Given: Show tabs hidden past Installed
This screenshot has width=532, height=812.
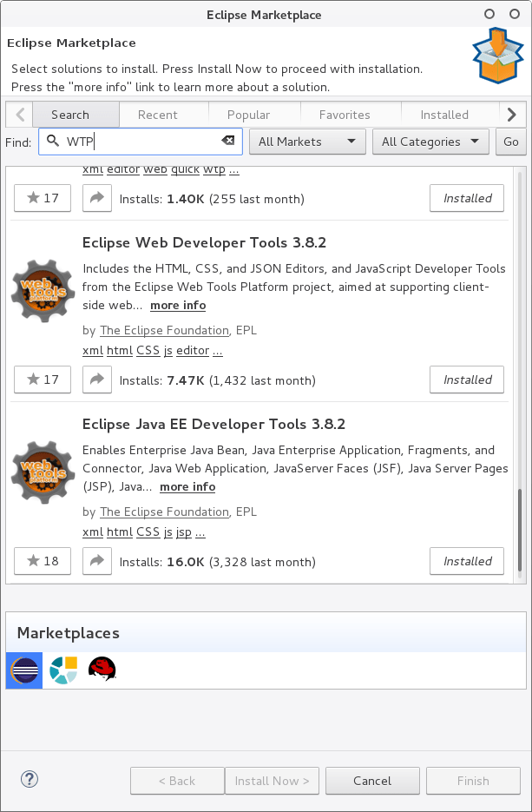Looking at the screenshot, I should 512,115.
